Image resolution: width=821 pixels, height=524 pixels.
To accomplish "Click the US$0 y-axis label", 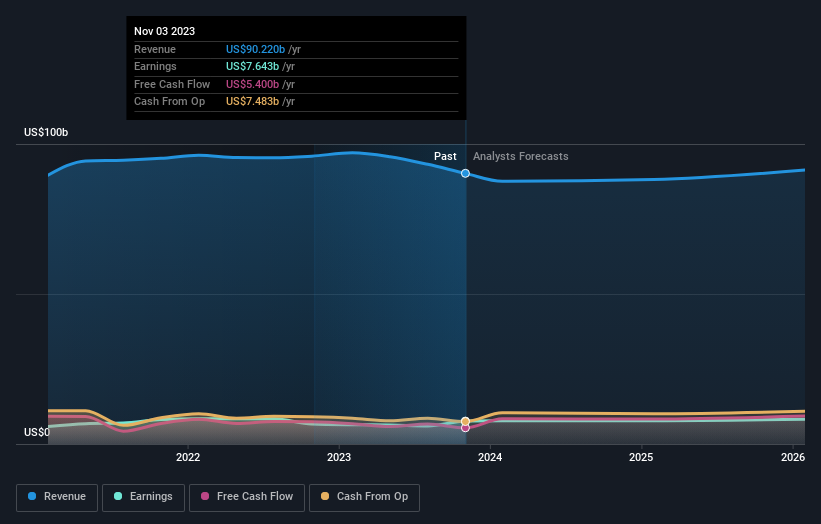I will pyautogui.click(x=37, y=432).
